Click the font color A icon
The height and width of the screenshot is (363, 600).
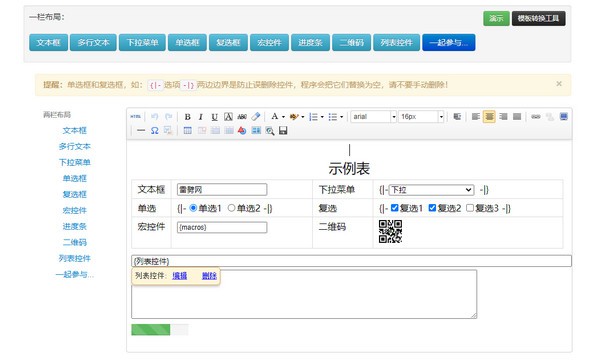click(274, 116)
